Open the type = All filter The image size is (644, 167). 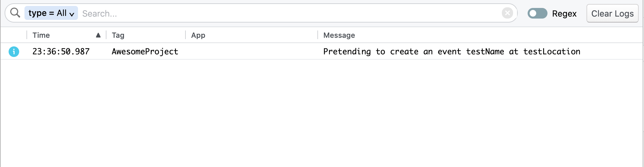47,13
